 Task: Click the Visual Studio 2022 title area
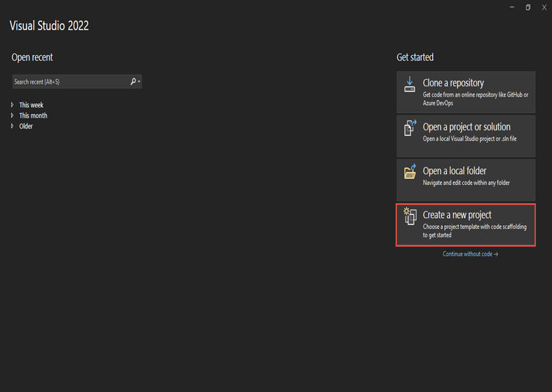point(49,25)
